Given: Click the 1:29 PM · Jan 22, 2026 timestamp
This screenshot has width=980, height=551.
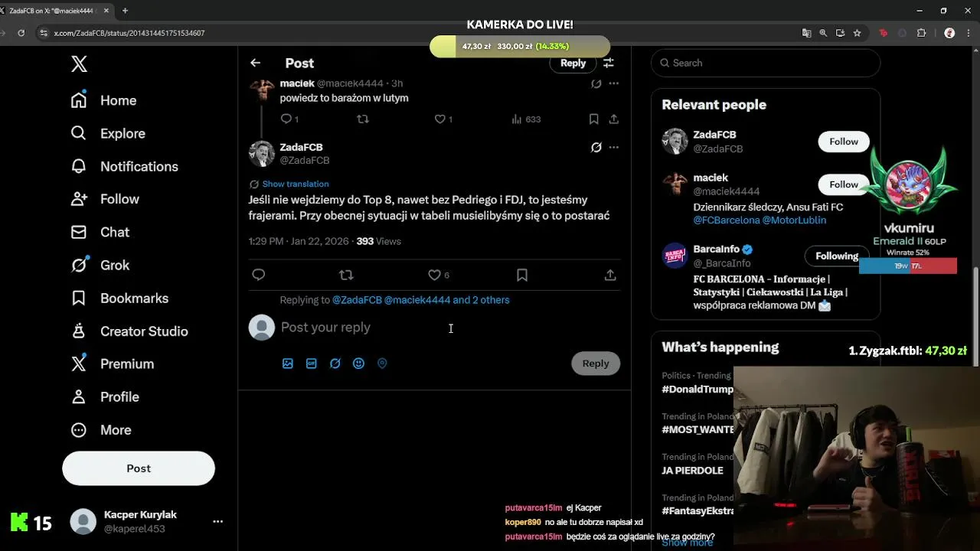Looking at the screenshot, I should [x=298, y=241].
